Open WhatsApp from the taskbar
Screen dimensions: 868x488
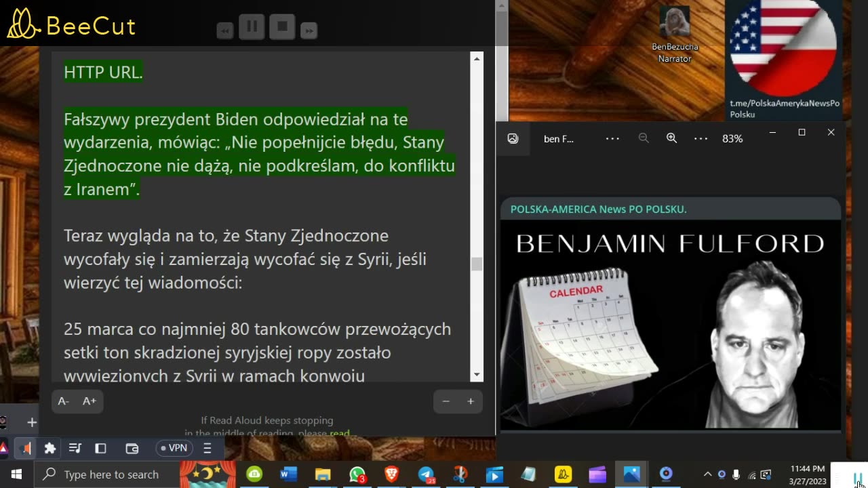357,474
